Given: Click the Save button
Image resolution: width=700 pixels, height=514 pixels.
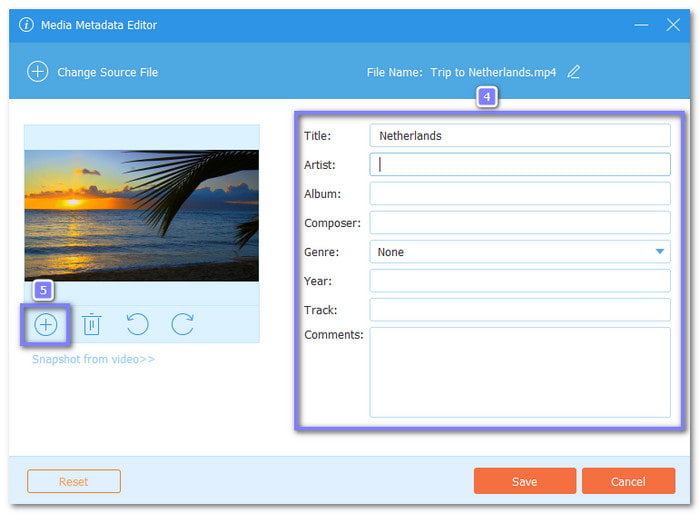Looking at the screenshot, I should click(x=525, y=481).
